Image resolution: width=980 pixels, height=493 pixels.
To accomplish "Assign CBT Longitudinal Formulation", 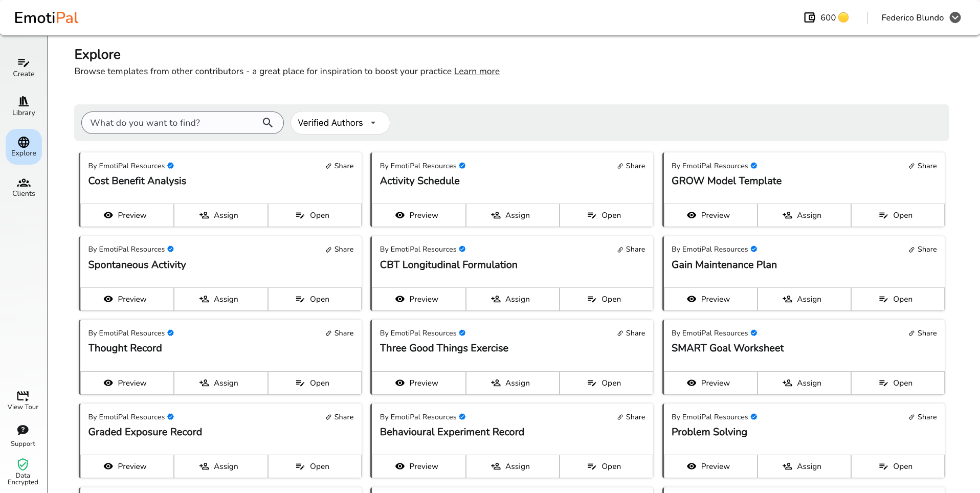I will [x=513, y=299].
